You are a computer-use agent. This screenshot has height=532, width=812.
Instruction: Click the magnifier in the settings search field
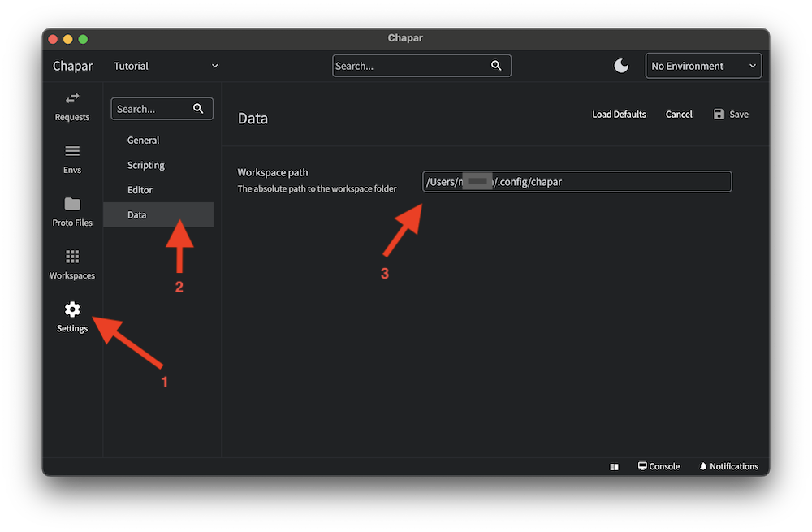[198, 108]
